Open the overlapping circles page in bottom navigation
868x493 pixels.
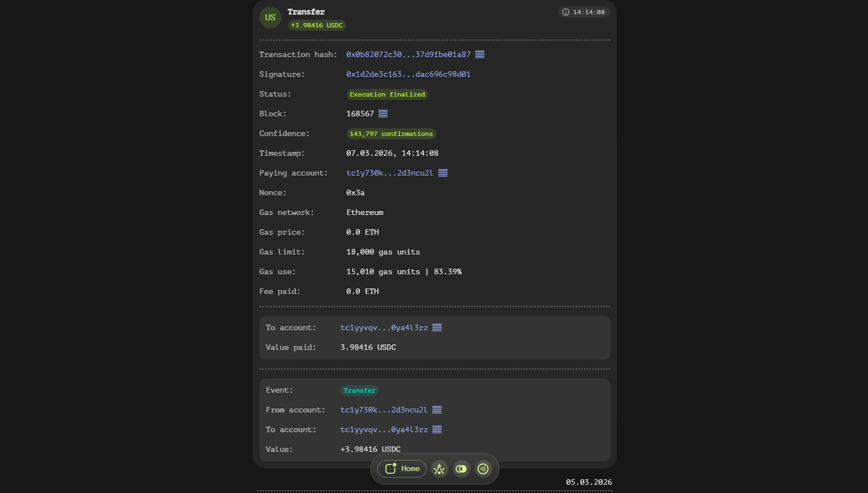(x=461, y=469)
